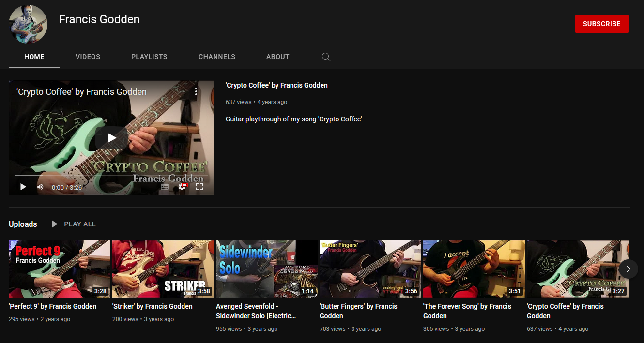Open the 'Crypto Coffee' featured video title link
644x343 pixels.
[x=276, y=85]
